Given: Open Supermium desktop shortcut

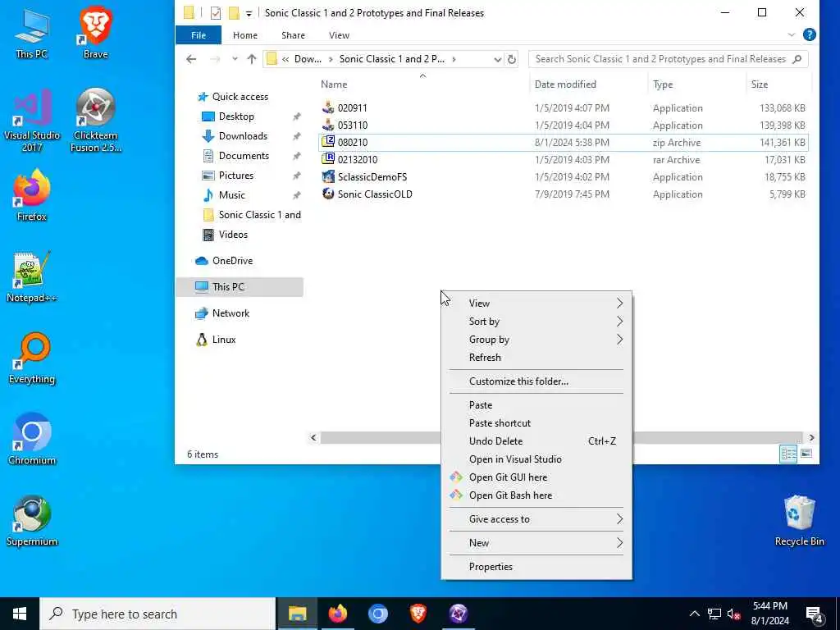Looking at the screenshot, I should pyautogui.click(x=32, y=521).
